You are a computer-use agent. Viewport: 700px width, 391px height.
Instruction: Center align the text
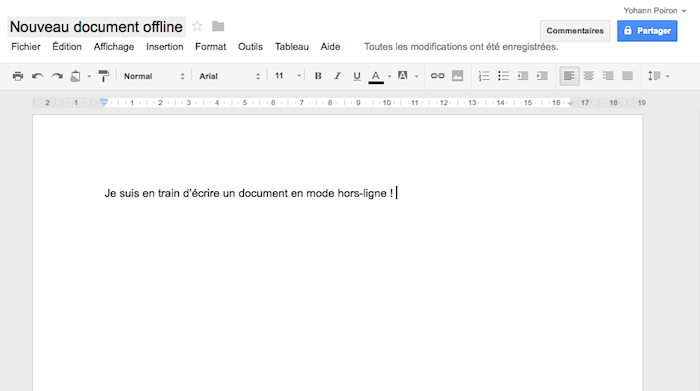[x=588, y=76]
